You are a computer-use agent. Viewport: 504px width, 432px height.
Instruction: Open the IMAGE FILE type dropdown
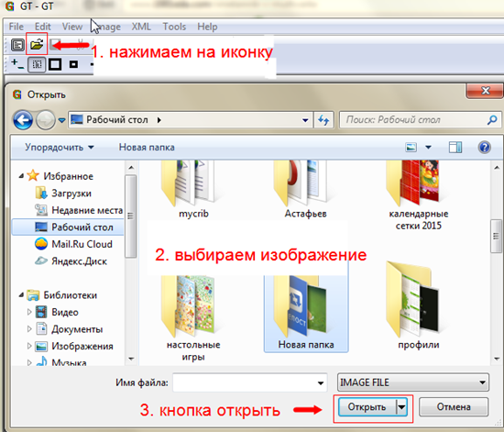click(x=413, y=382)
